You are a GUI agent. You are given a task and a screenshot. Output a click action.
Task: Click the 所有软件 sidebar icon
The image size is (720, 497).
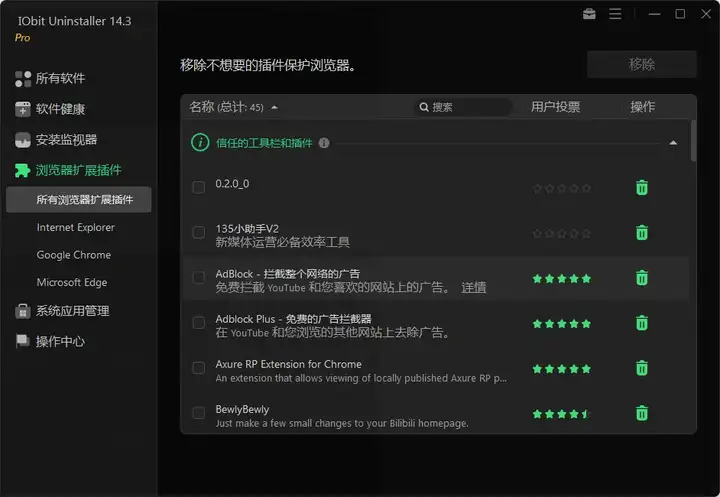23,79
